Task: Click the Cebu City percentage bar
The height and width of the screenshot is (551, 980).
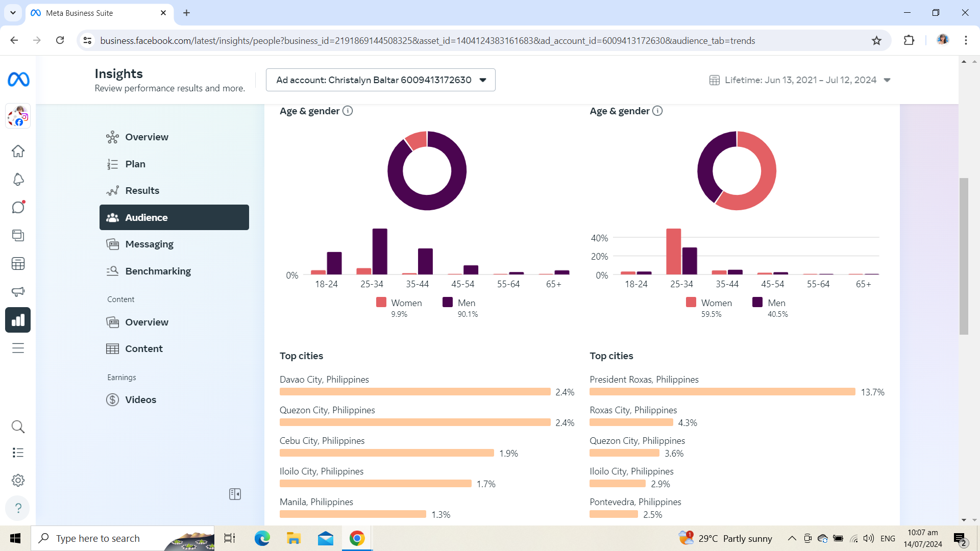Action: tap(387, 453)
